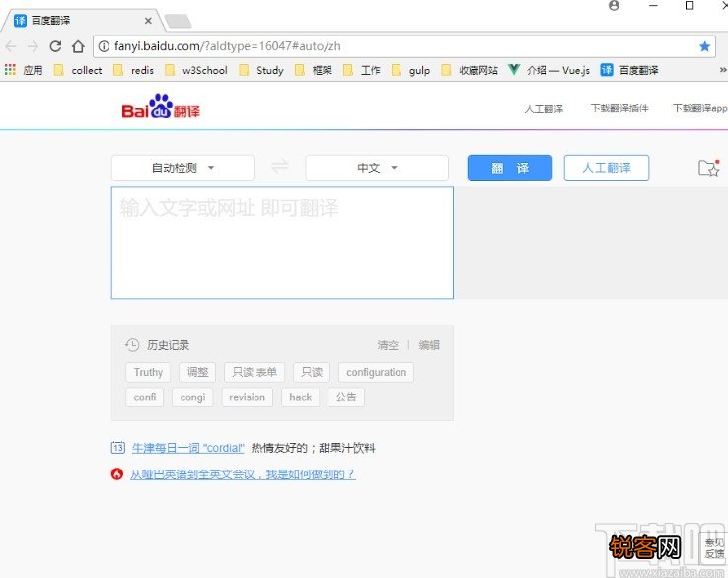This screenshot has width=728, height=578.
Task: Click the red flame hot icon
Action: 117,474
